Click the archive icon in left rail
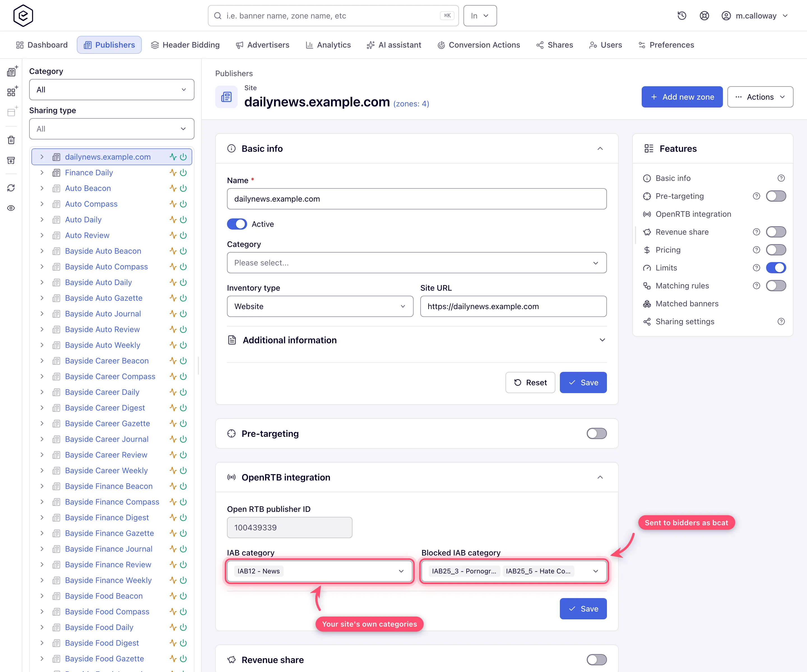This screenshot has width=807, height=672. point(11,160)
